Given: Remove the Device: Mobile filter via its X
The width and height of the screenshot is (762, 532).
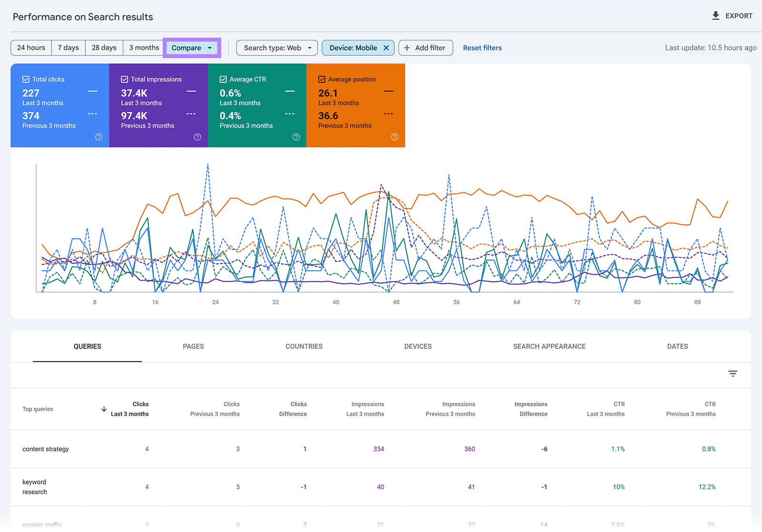Looking at the screenshot, I should point(387,48).
